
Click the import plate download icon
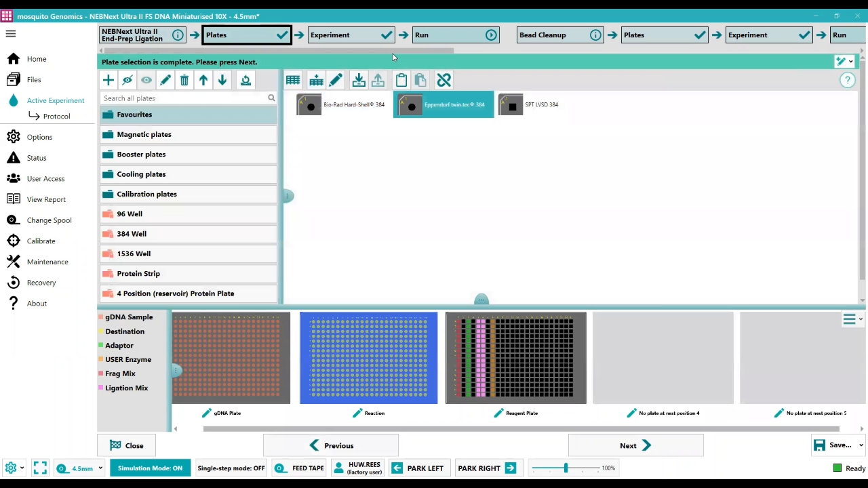pyautogui.click(x=359, y=81)
